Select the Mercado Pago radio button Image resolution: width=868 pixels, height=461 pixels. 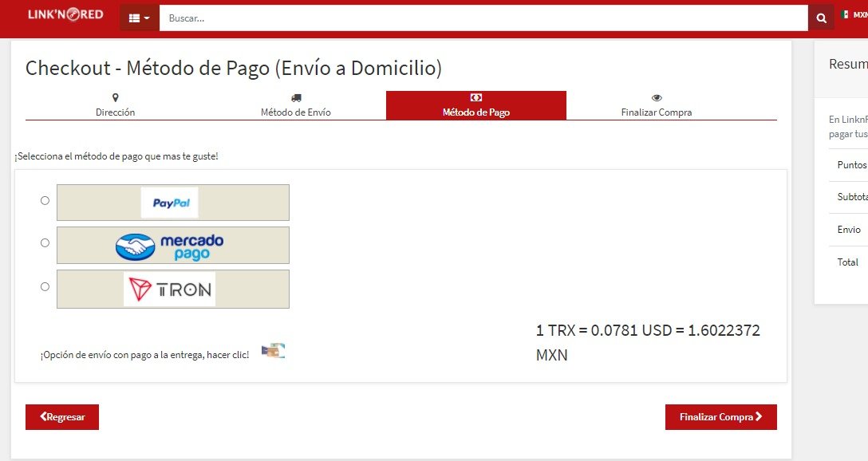click(x=45, y=242)
